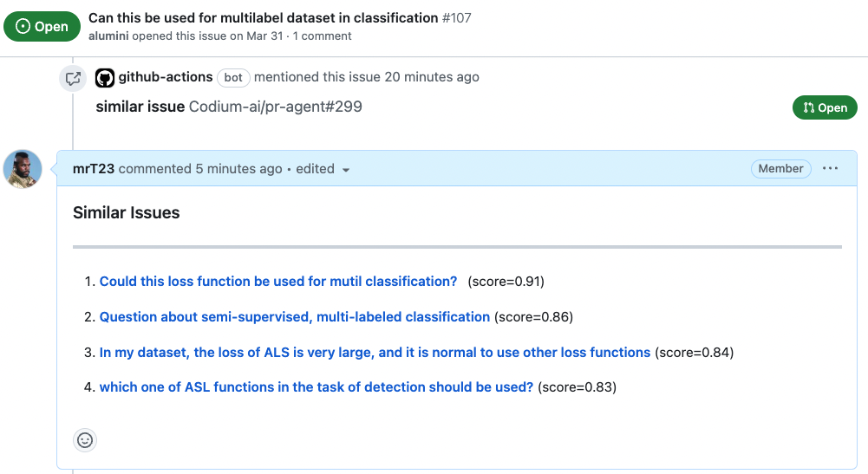This screenshot has height=474, width=868.
Task: Open the three-dot comment options menu
Action: [x=830, y=169]
